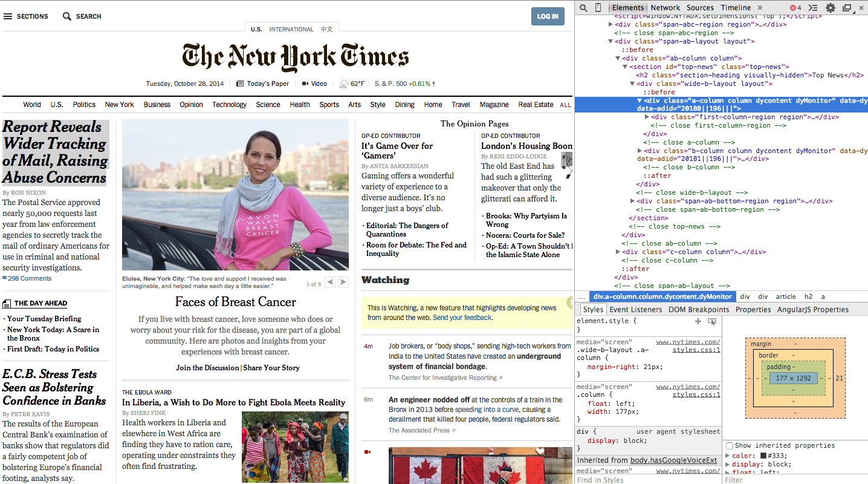Open the 298 Comments link
868x484 pixels.
coord(30,279)
